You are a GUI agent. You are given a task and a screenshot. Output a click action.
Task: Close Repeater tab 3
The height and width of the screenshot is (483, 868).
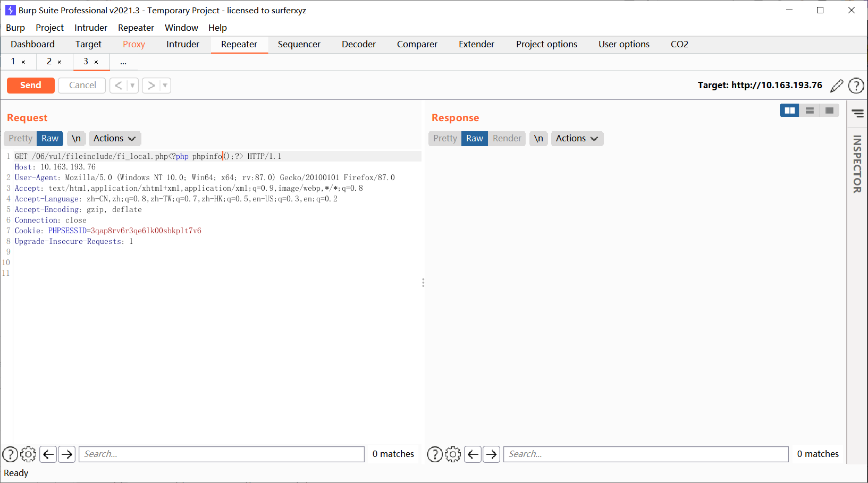(96, 62)
